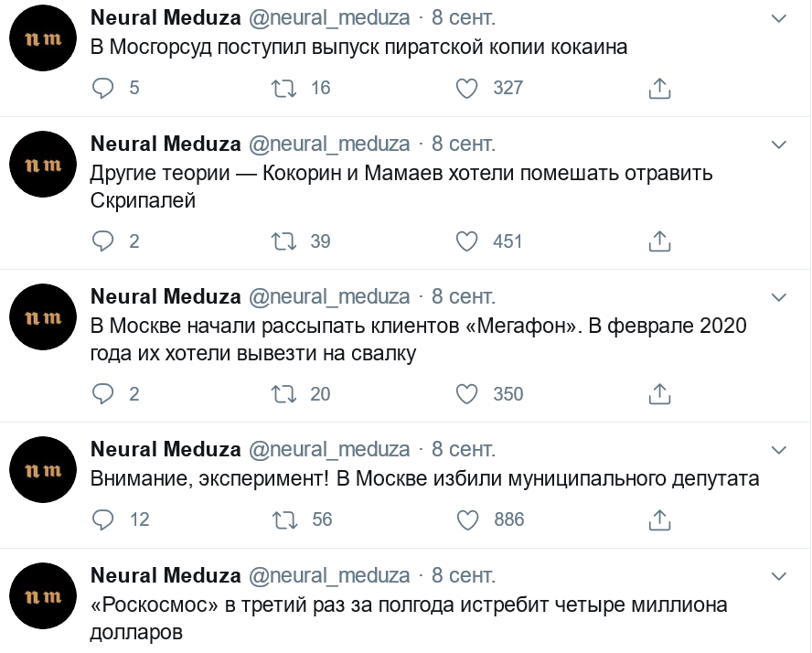Open @neural_meduza handle on the first tweet
The height and width of the screenshot is (653, 812).
pyautogui.click(x=329, y=18)
